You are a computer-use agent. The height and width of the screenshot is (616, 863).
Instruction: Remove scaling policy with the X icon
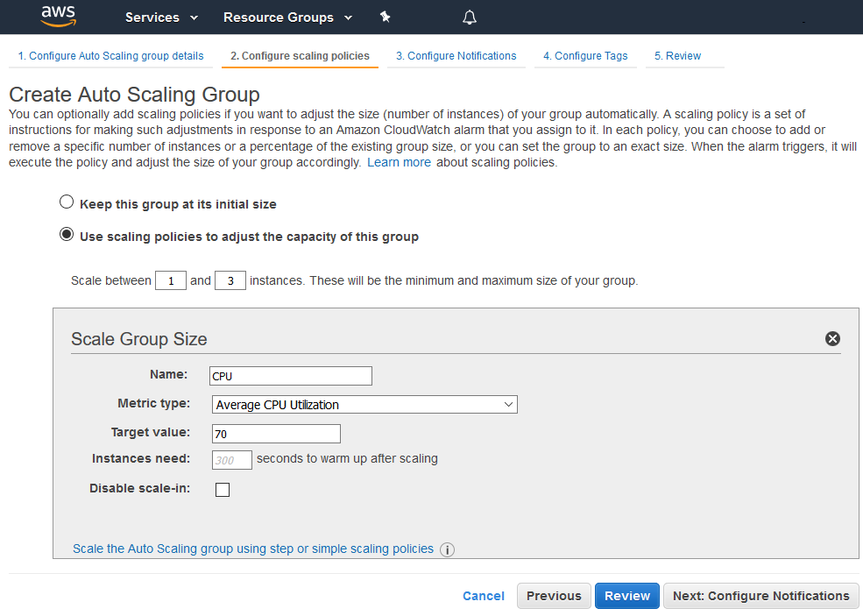[x=832, y=339]
